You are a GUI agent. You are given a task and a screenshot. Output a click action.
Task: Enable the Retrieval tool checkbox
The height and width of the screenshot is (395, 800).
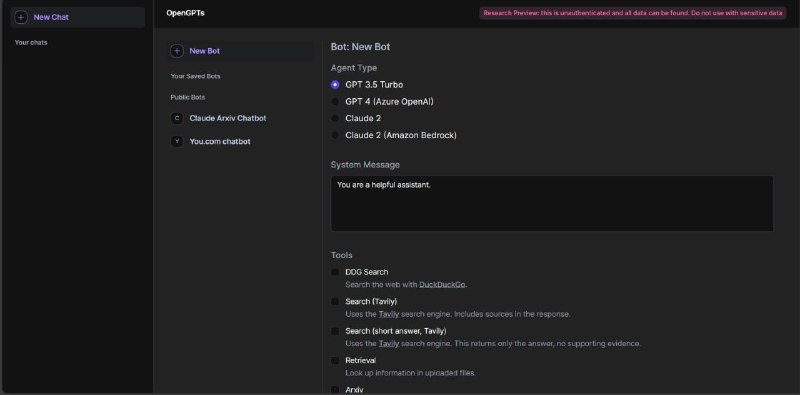[335, 360]
